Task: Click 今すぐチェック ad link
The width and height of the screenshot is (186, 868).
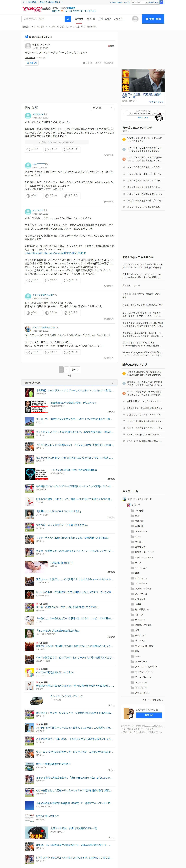Action: click(156, 102)
